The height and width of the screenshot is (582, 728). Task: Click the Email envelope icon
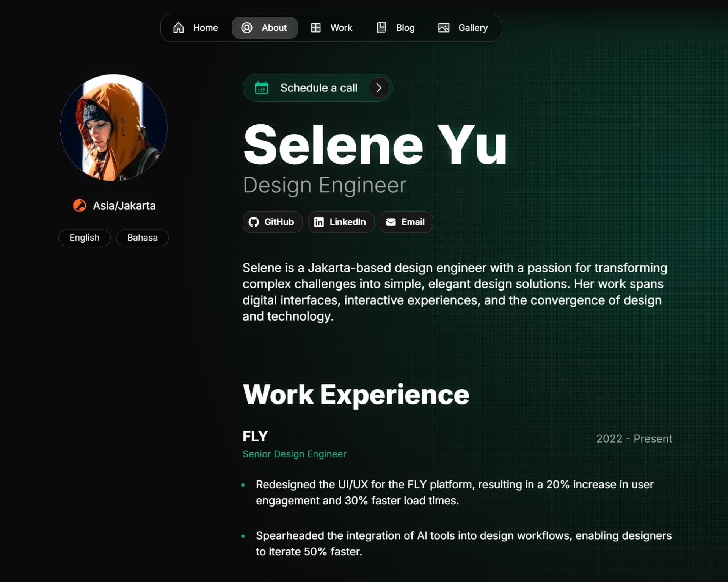(x=391, y=222)
